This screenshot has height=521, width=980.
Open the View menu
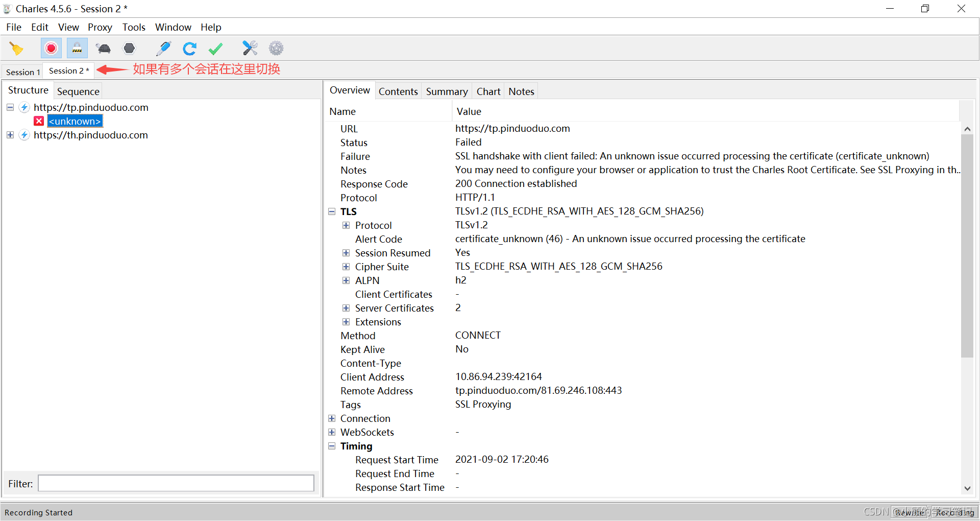point(68,27)
